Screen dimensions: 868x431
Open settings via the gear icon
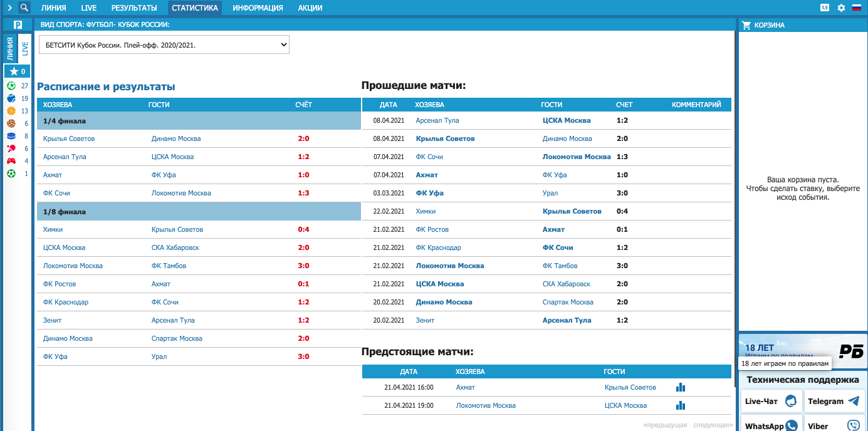(x=841, y=8)
